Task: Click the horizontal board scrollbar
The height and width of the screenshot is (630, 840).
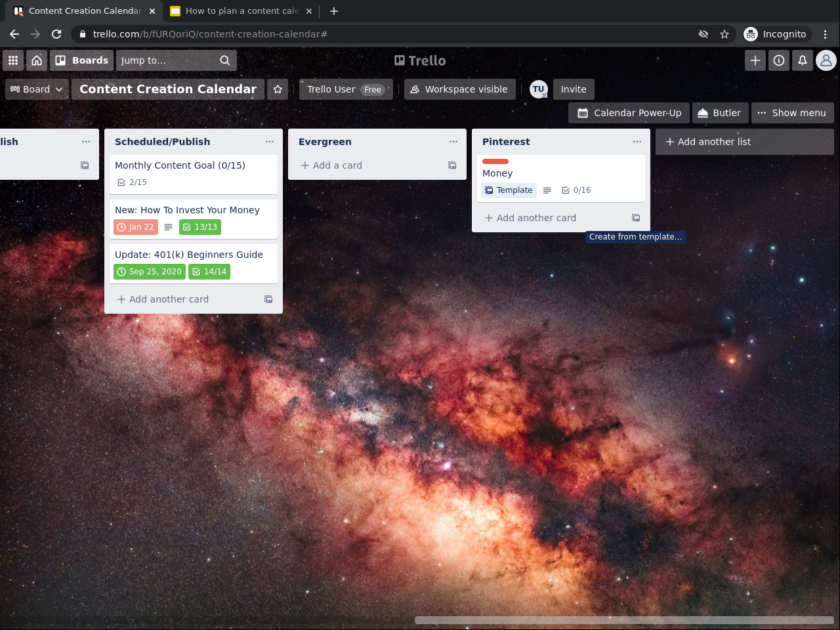Action: 624,620
